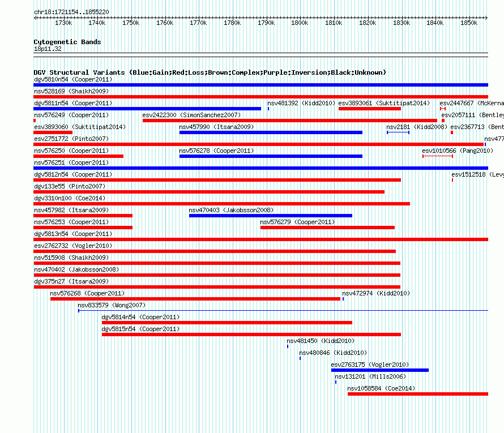504x433 pixels.
Task: Select blue nsv457990 gain bar
Action: click(271, 132)
